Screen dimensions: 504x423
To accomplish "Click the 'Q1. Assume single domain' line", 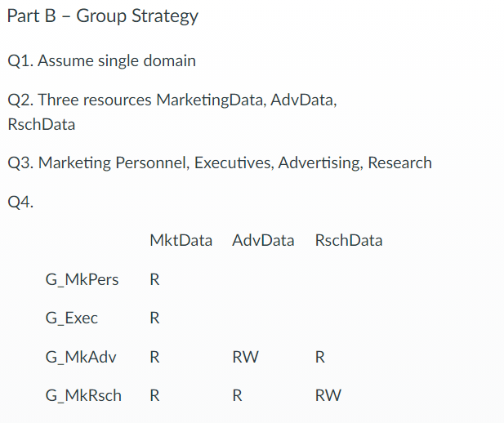I will (101, 60).
